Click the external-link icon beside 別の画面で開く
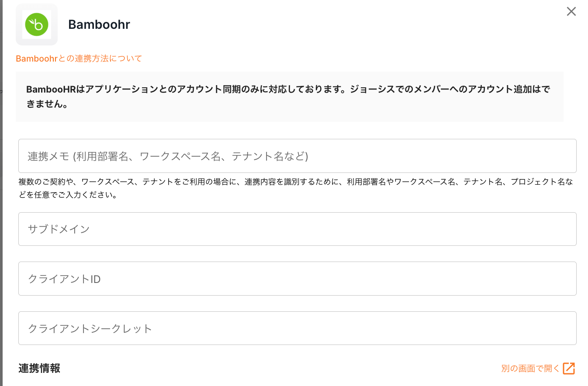The height and width of the screenshot is (386, 588). pos(569,369)
